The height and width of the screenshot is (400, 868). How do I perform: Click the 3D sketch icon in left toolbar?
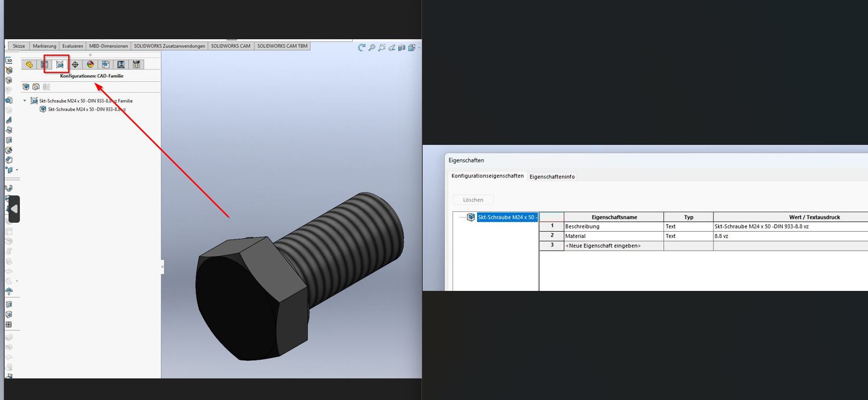(9, 60)
